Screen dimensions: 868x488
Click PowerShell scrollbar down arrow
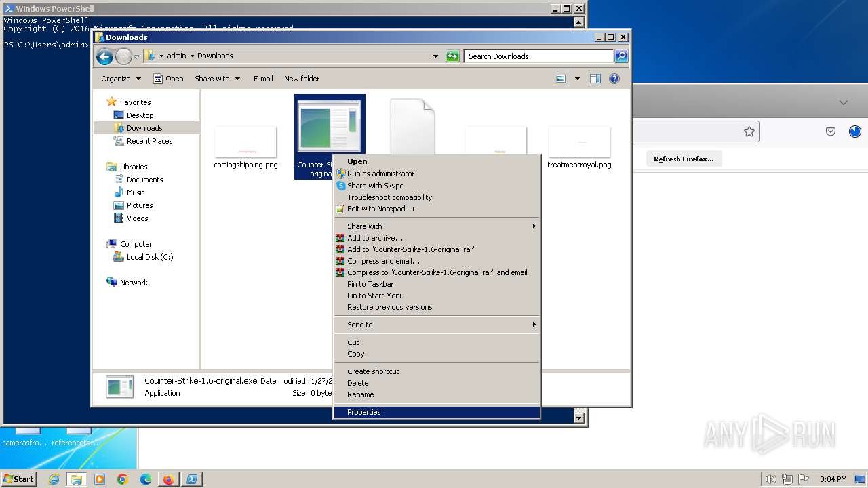[579, 418]
